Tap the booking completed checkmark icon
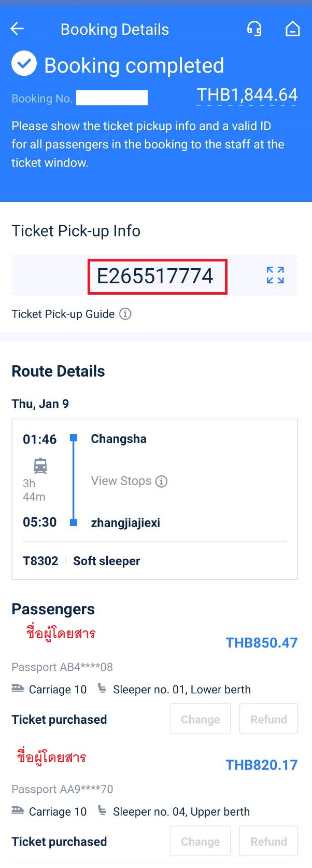Image resolution: width=312 pixels, height=868 pixels. pyautogui.click(x=24, y=64)
